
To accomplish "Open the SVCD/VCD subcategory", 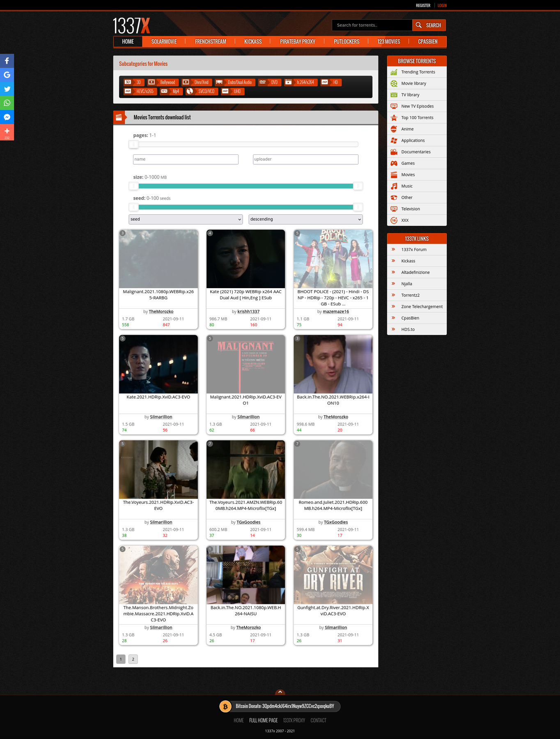I will coord(202,91).
